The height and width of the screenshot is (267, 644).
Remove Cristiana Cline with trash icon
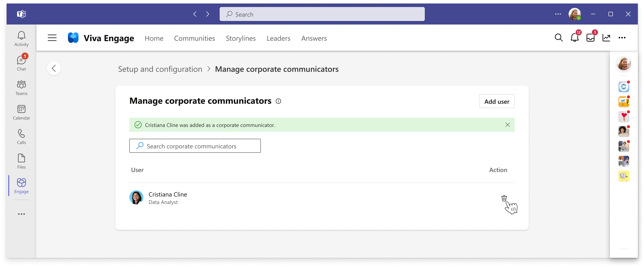pos(504,198)
